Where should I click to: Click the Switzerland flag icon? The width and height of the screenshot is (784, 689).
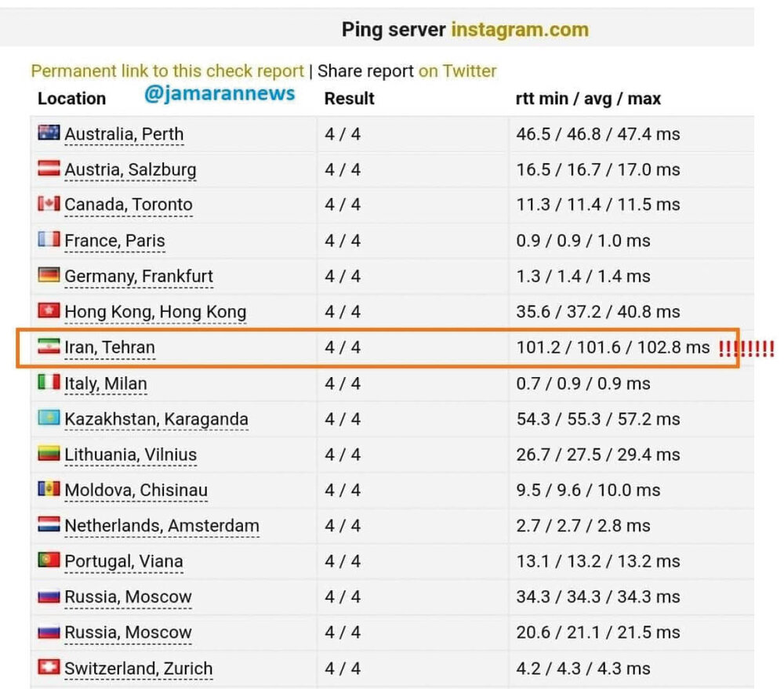49,668
